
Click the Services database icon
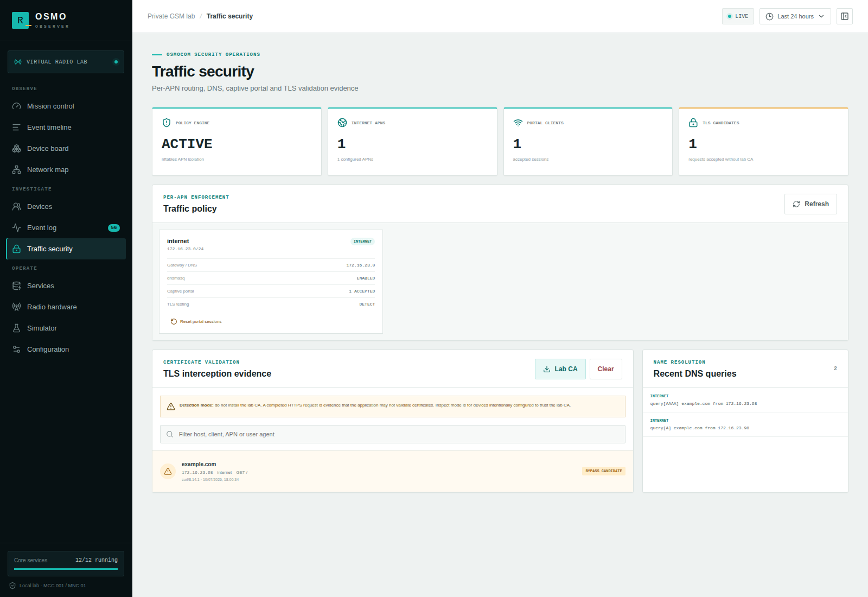point(17,286)
